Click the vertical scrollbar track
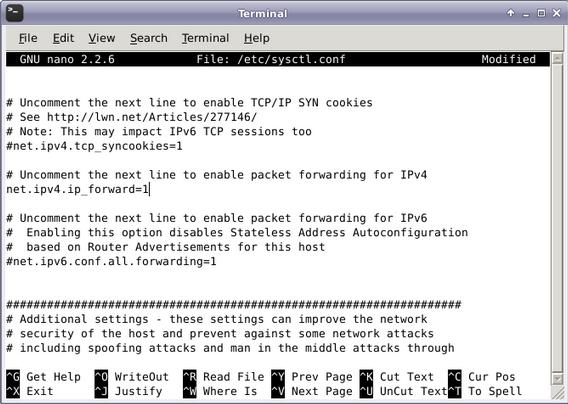Viewport: 568px width, 404px height. (557, 218)
